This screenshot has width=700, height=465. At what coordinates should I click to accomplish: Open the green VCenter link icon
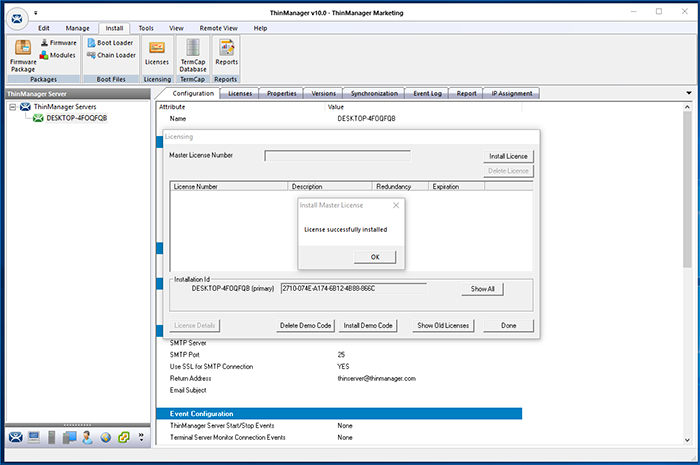124,437
